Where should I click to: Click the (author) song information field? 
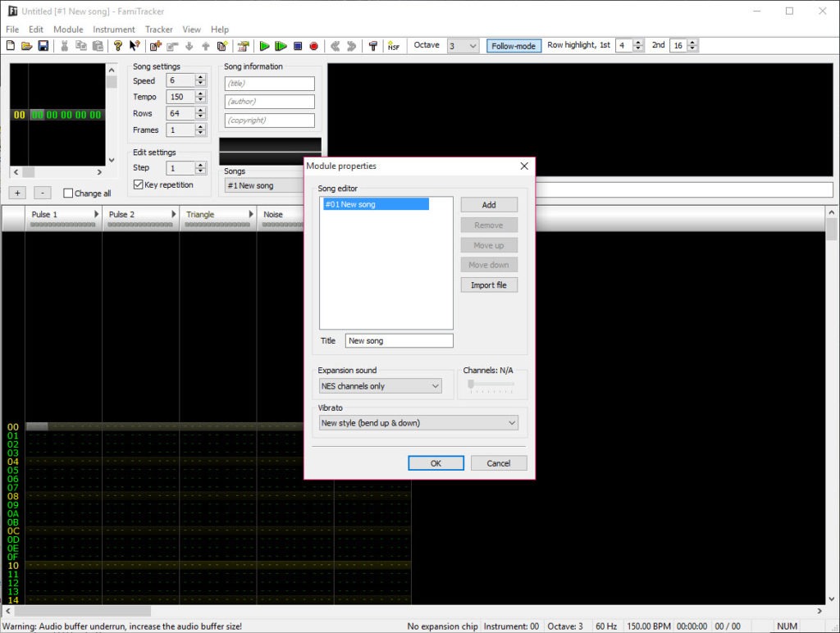(x=269, y=102)
